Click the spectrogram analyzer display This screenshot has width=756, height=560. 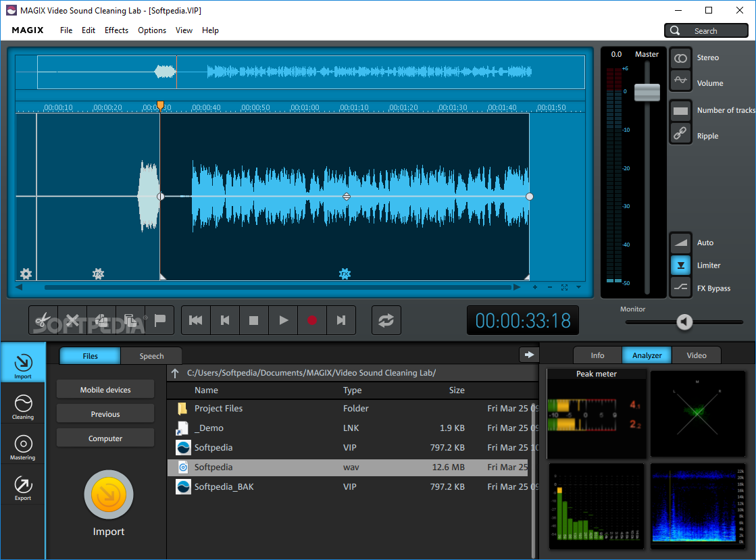(698, 505)
